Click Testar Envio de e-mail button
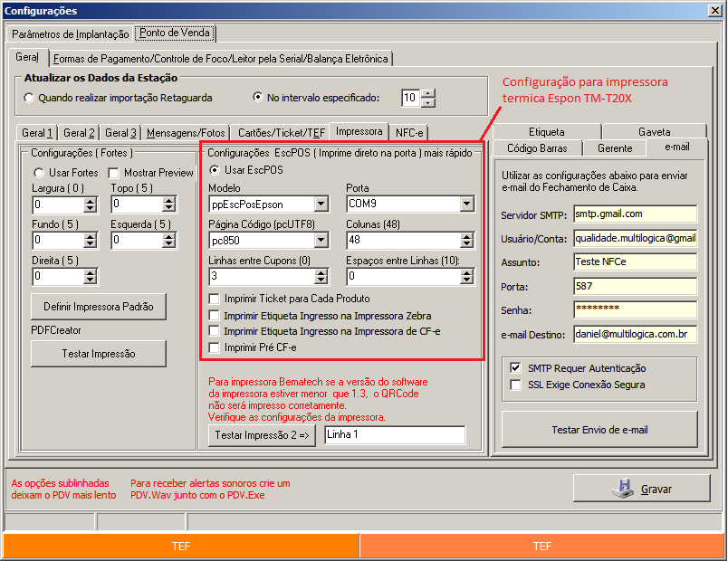 click(x=599, y=430)
